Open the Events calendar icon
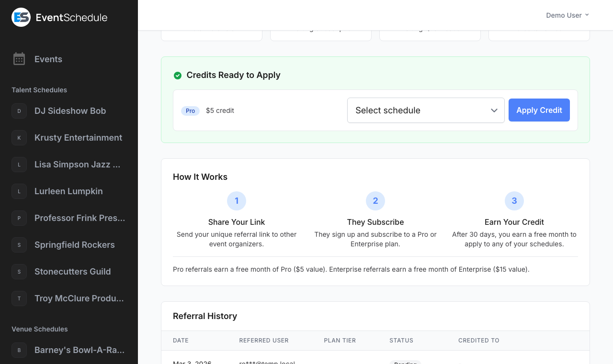 tap(19, 59)
